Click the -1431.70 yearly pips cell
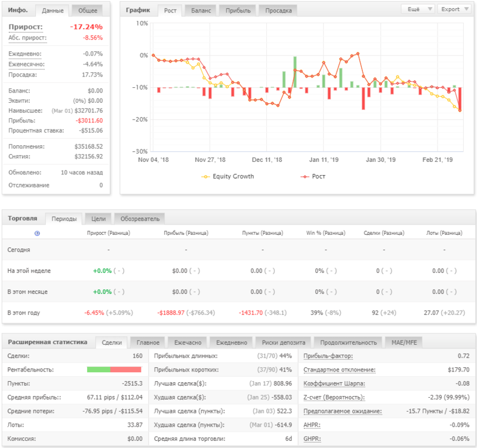The image size is (477, 448). 251,313
